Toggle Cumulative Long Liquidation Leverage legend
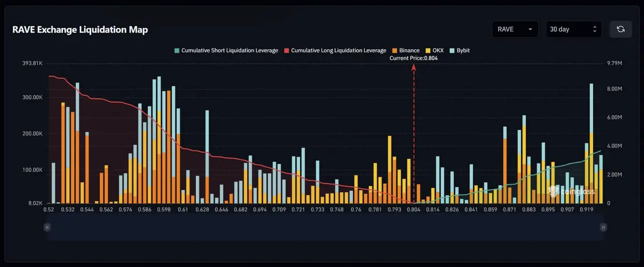 tap(335, 50)
